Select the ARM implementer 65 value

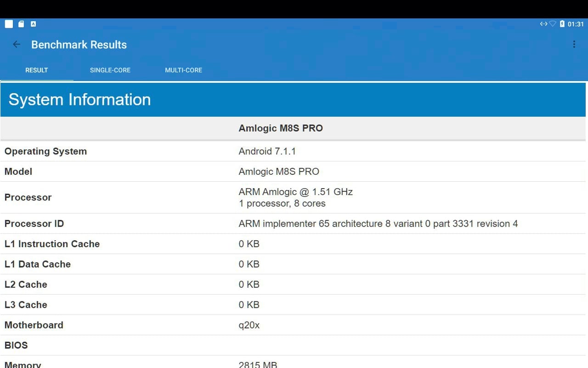pyautogui.click(x=378, y=224)
